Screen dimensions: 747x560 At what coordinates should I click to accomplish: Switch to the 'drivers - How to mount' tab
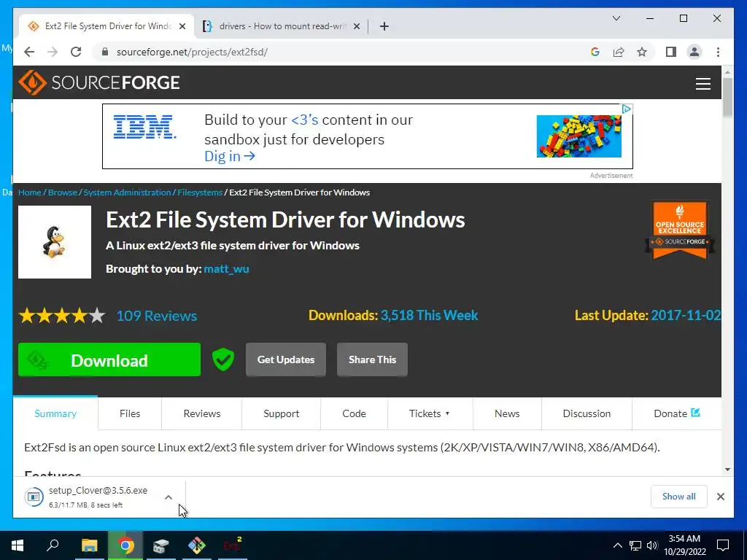pyautogui.click(x=281, y=26)
